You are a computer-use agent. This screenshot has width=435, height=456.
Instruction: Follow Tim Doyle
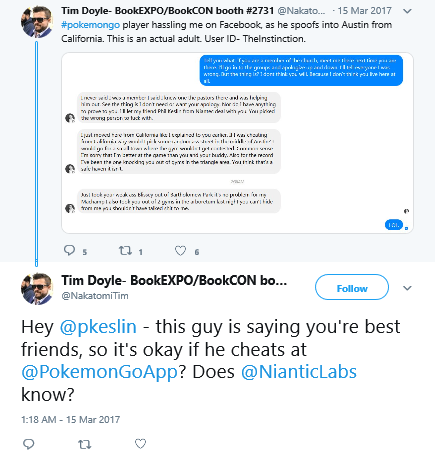tap(352, 287)
